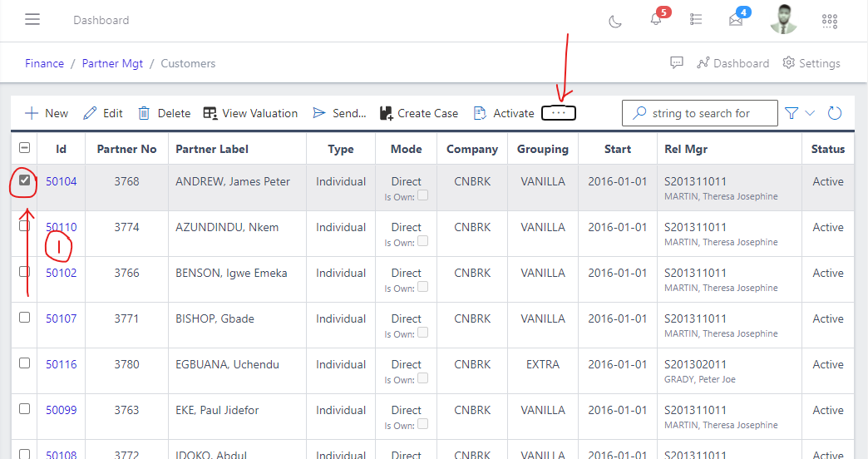Screen dimensions: 868x459
Task: Open the task list icon in header
Action: (697, 20)
